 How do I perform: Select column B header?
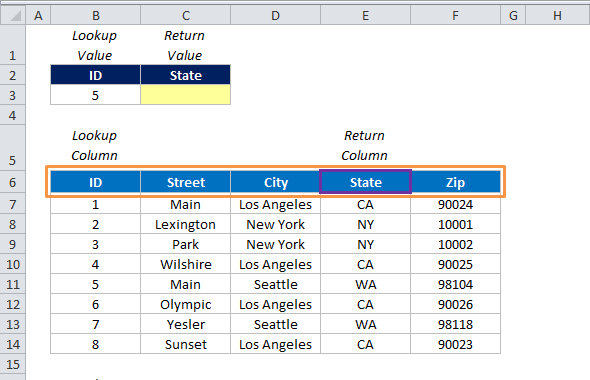click(96, 15)
